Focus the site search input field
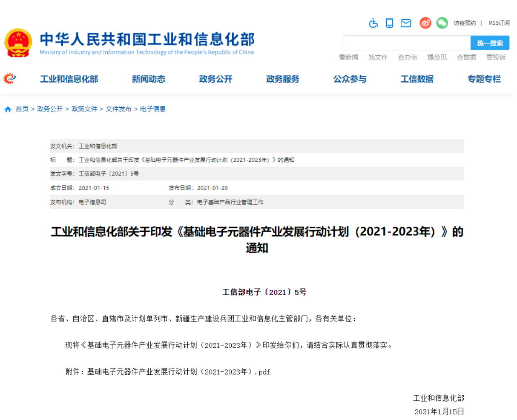The width and height of the screenshot is (517, 420). (x=406, y=43)
